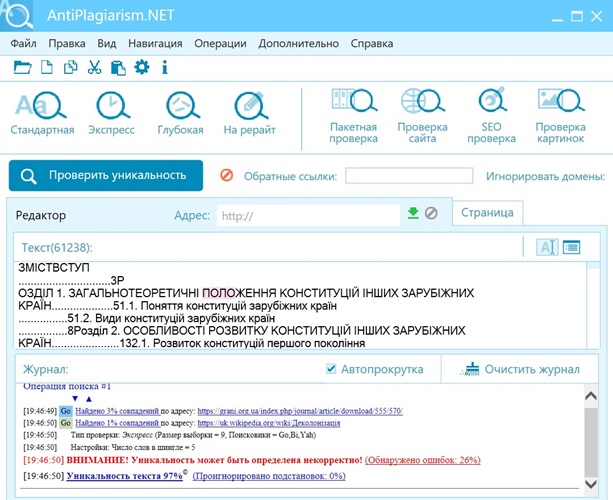Image resolution: width=613 pixels, height=500 pixels.
Task: Switch to the Редактор tab
Action: pyautogui.click(x=41, y=215)
